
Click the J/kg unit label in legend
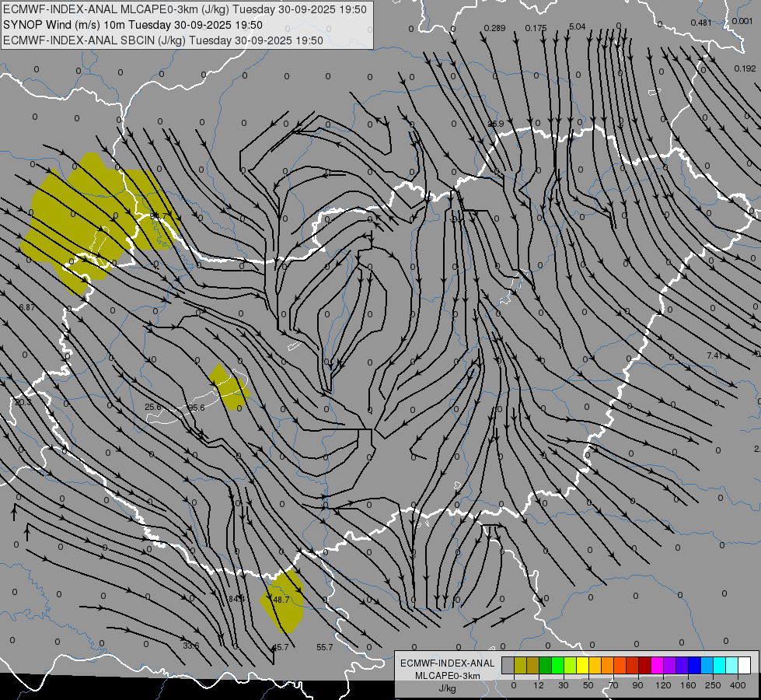[x=446, y=688]
